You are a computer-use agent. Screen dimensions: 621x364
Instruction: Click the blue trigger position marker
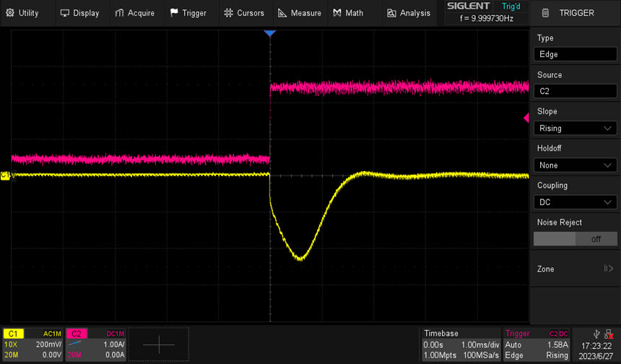(270, 34)
